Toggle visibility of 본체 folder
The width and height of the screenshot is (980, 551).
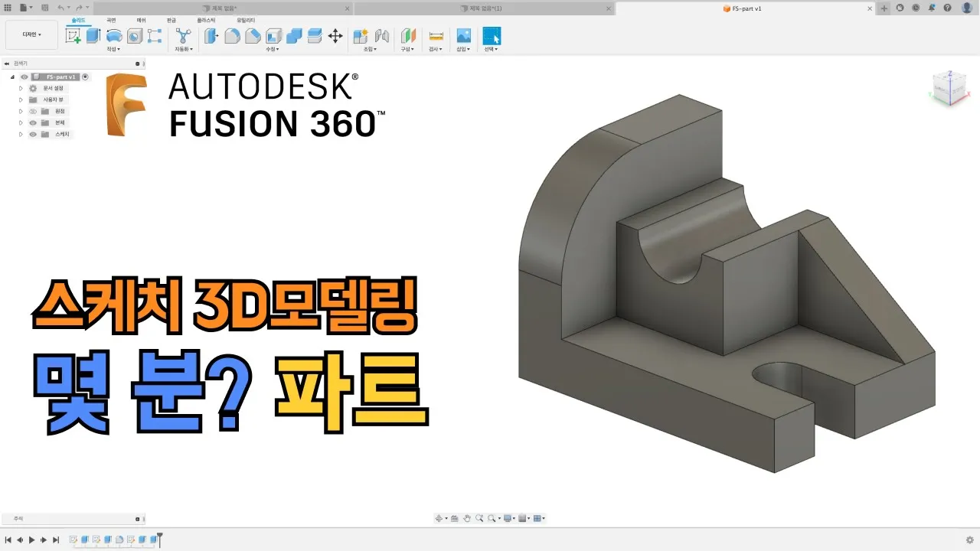tap(33, 122)
